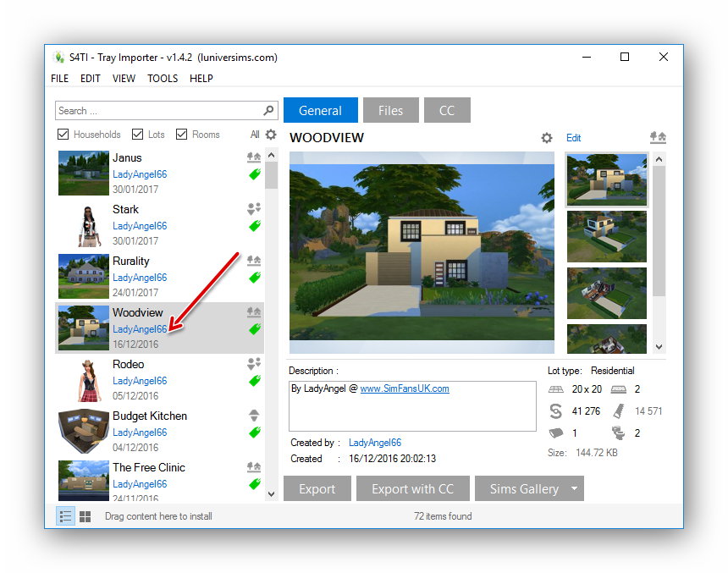This screenshot has height=573, width=728.
Task: Click green tag icon for Rurality
Action: pyautogui.click(x=255, y=278)
